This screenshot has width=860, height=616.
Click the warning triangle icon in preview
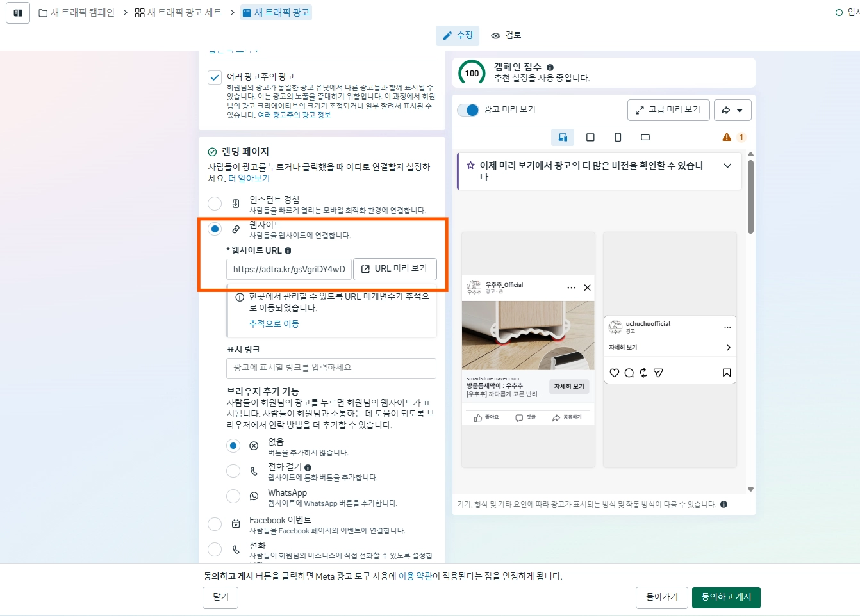click(726, 137)
